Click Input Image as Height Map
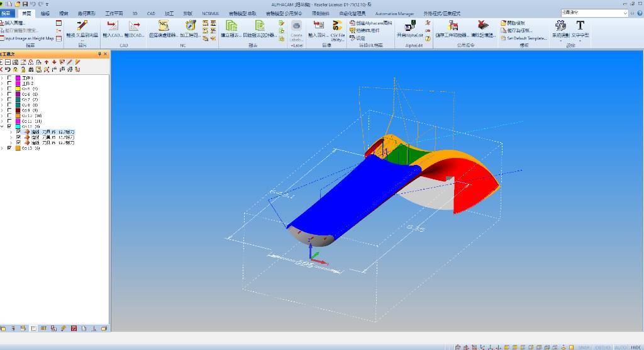The height and width of the screenshot is (350, 644). (x=28, y=38)
